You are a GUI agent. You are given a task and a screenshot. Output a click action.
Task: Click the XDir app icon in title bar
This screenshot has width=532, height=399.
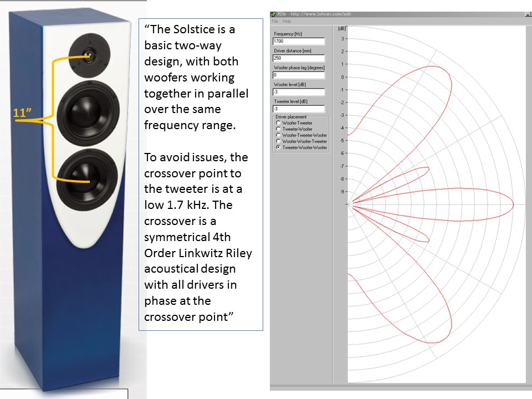[273, 14]
